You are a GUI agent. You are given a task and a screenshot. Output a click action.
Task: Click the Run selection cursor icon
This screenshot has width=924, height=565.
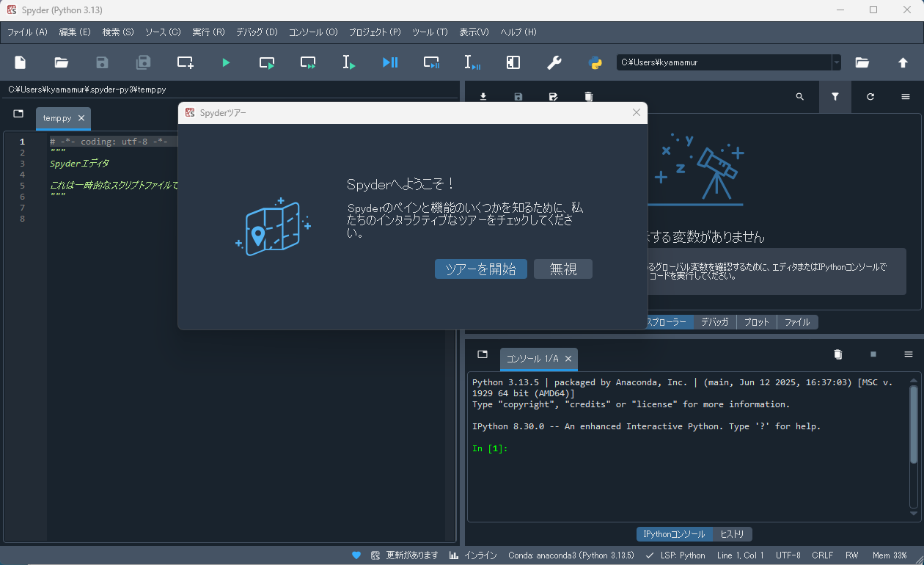tap(349, 63)
